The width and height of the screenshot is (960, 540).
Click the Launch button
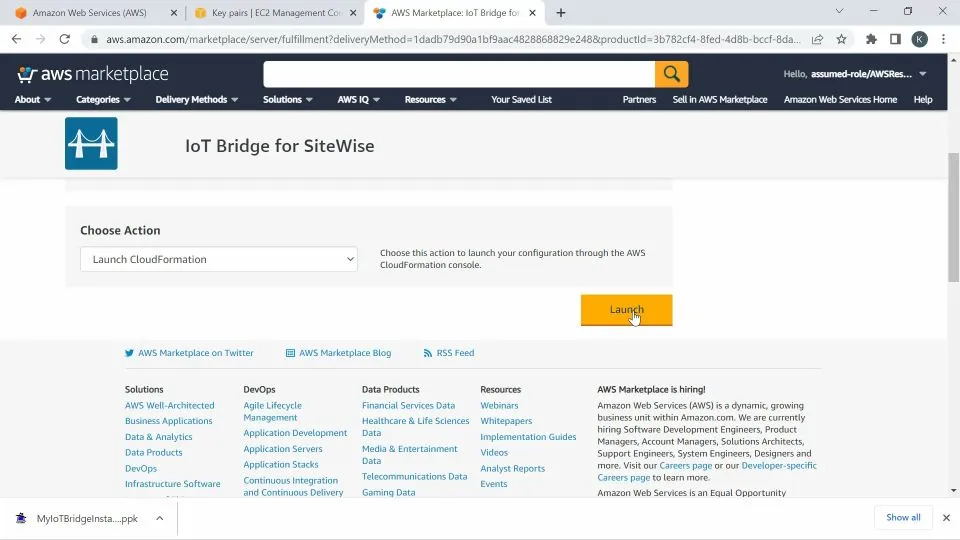(x=626, y=310)
